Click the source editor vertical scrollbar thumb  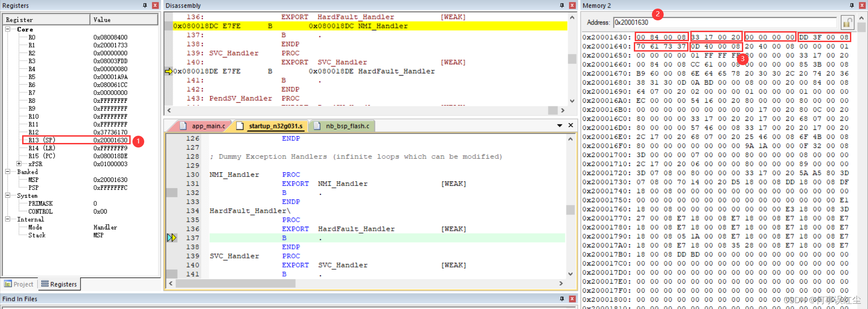click(x=571, y=210)
